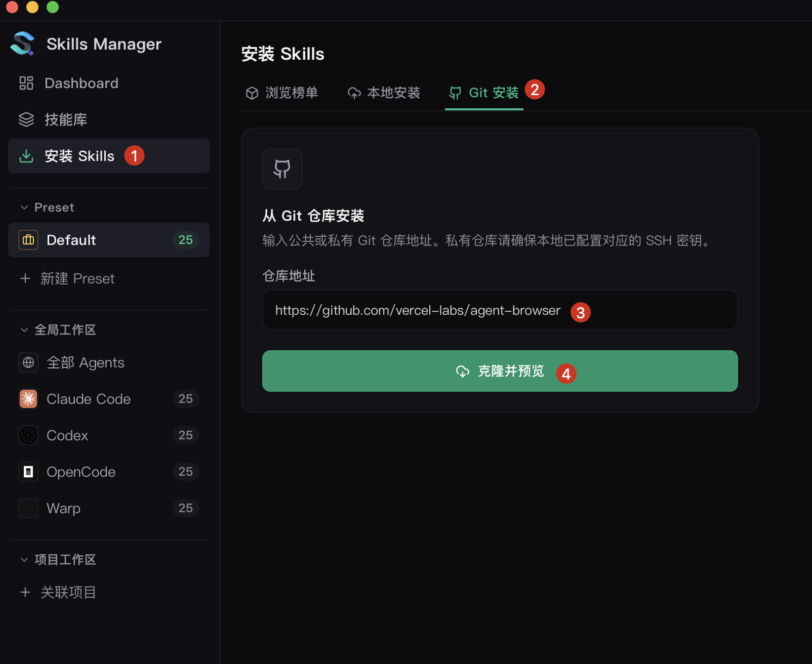Viewport: 812px width, 664px height.
Task: Click the 全部 Agents globe icon
Action: pyautogui.click(x=28, y=362)
